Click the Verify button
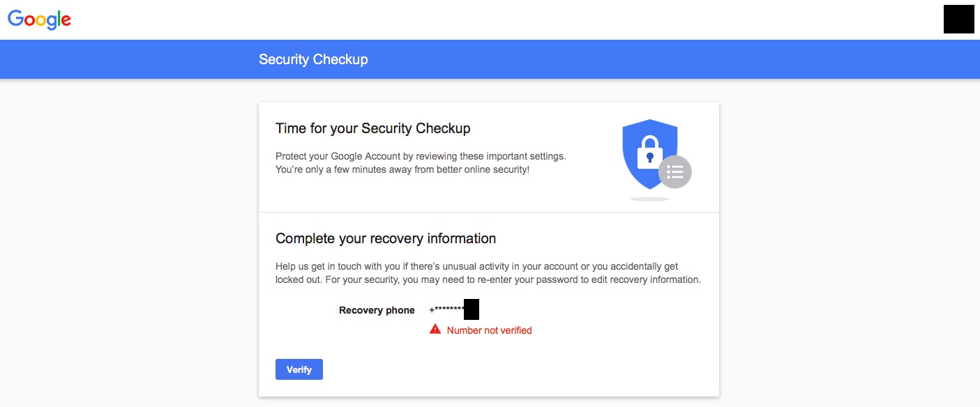This screenshot has width=980, height=407. (x=299, y=369)
